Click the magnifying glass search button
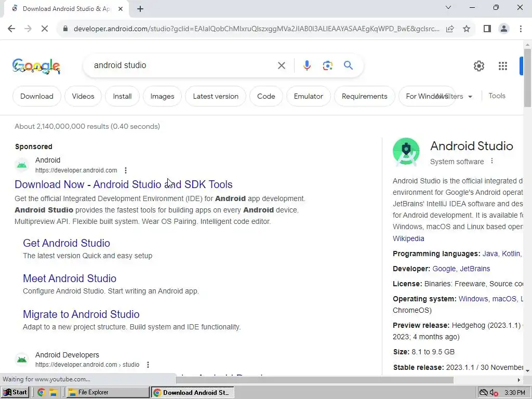 pyautogui.click(x=348, y=65)
